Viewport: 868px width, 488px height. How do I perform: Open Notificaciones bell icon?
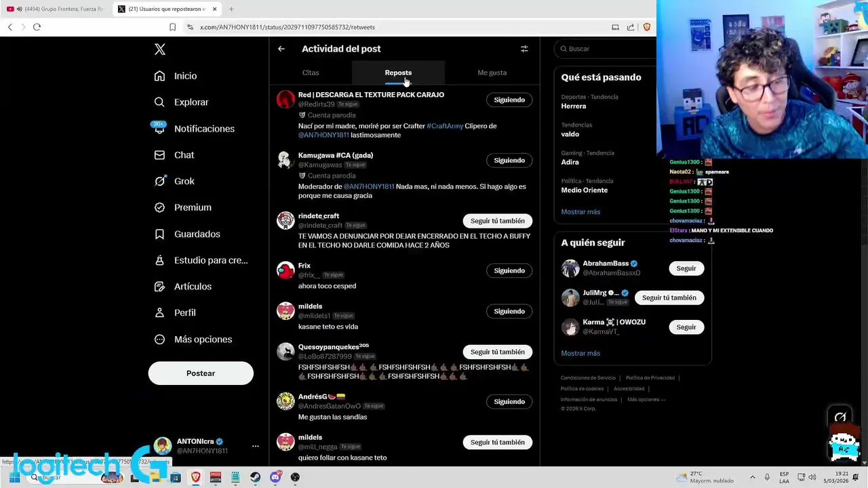(x=159, y=128)
